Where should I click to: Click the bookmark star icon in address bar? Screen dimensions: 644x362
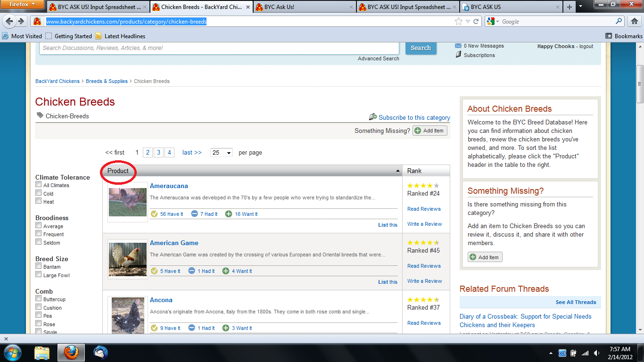[458, 21]
